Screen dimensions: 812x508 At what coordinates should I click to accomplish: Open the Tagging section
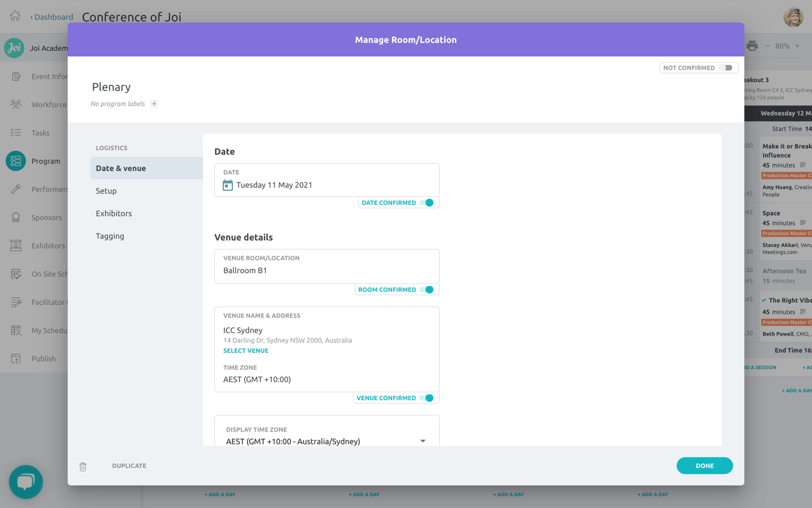coord(110,236)
